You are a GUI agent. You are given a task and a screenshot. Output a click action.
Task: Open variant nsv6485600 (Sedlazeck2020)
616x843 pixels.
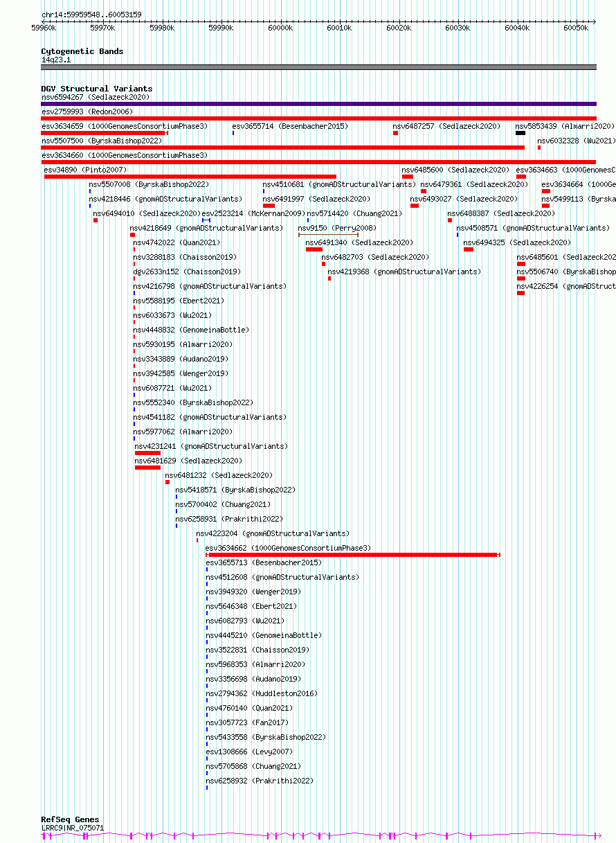coord(455,170)
